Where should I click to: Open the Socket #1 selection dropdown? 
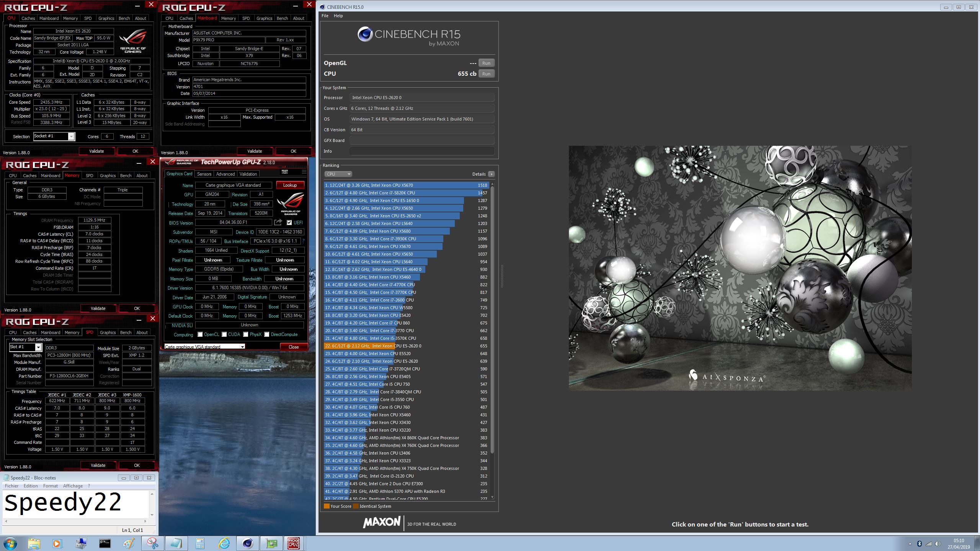click(71, 137)
